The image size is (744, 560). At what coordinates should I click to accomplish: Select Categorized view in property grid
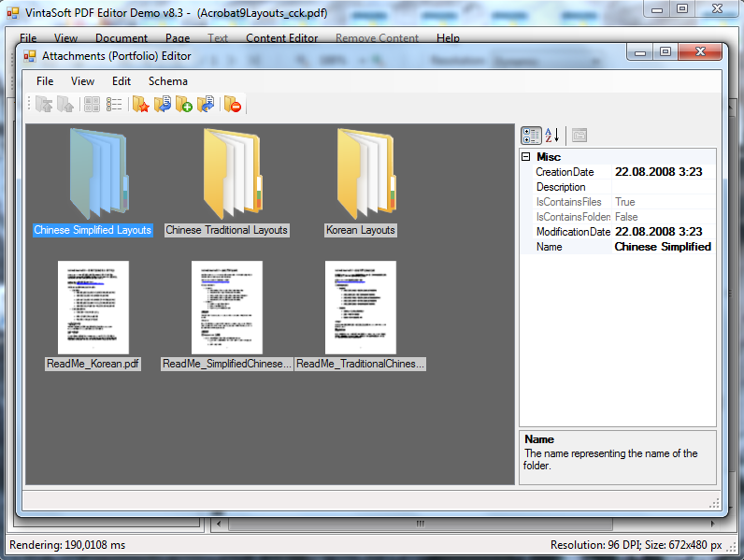click(x=531, y=136)
